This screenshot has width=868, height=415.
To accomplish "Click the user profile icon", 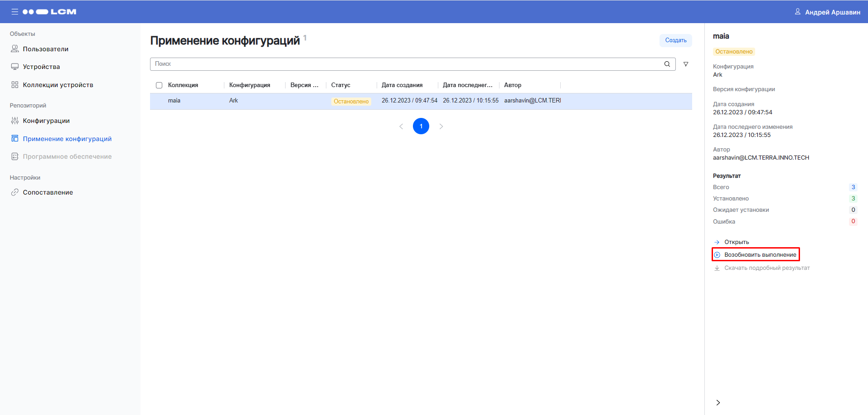I will (797, 12).
